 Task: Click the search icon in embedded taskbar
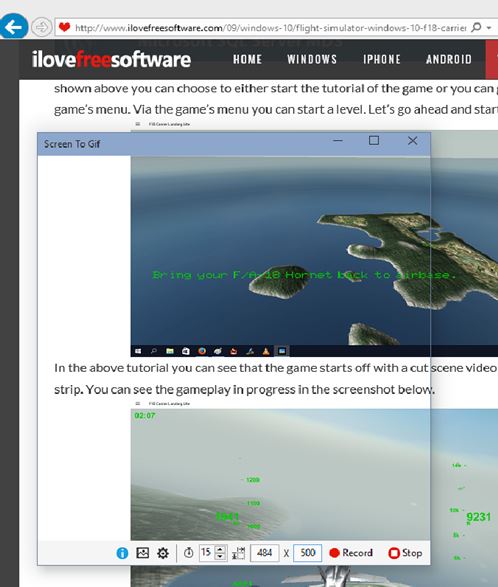tap(154, 351)
